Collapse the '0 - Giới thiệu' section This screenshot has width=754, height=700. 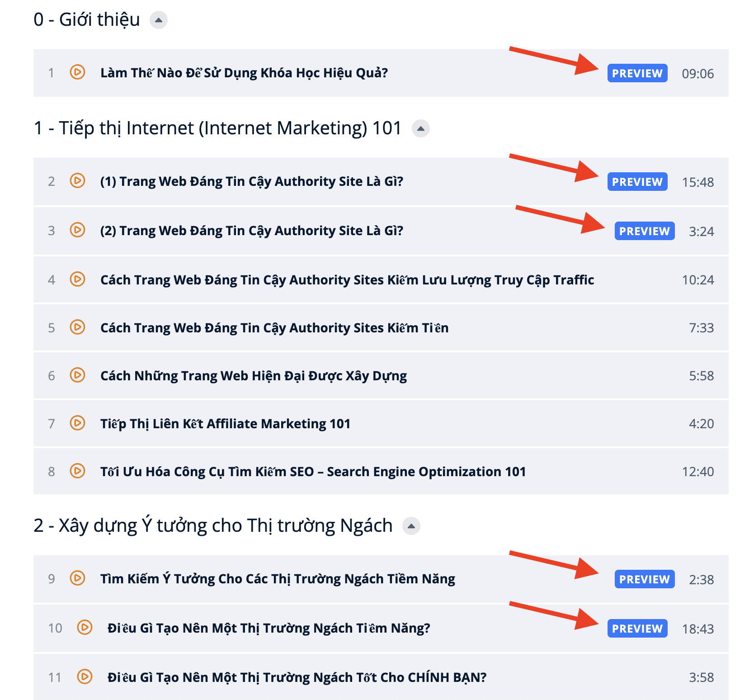click(158, 20)
